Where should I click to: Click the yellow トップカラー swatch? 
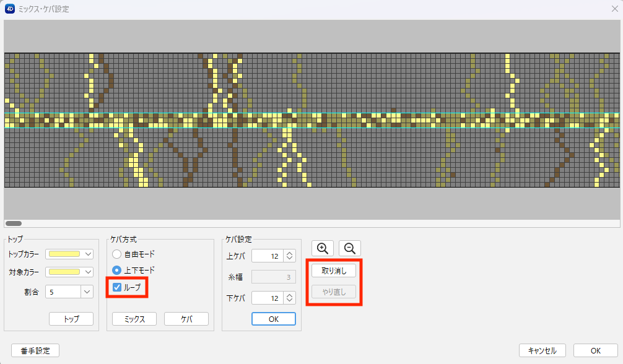click(64, 254)
